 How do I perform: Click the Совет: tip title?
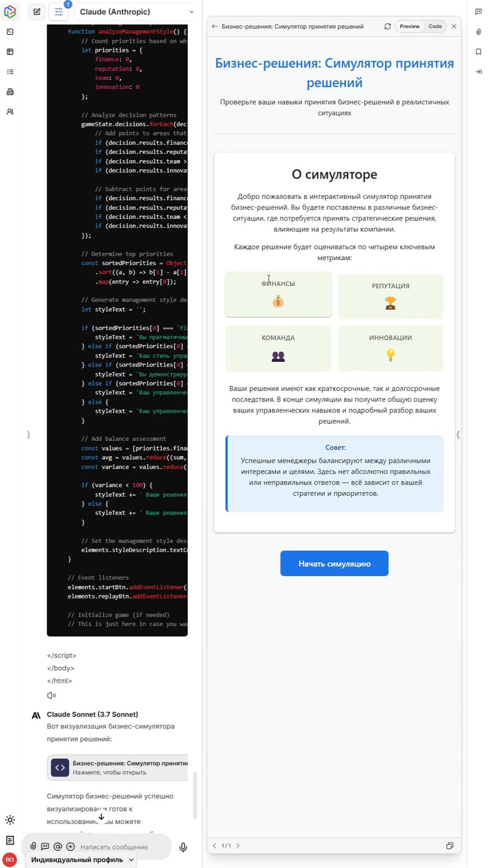(x=335, y=447)
